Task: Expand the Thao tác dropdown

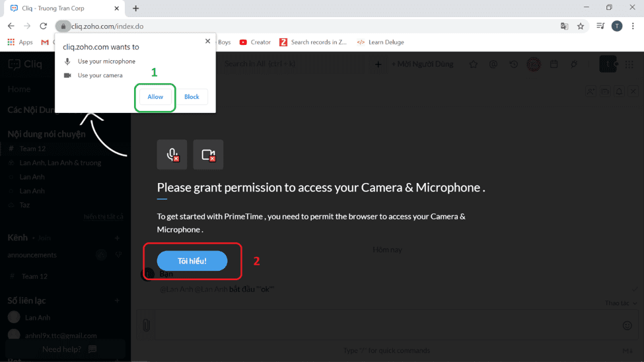Action: [x=620, y=303]
